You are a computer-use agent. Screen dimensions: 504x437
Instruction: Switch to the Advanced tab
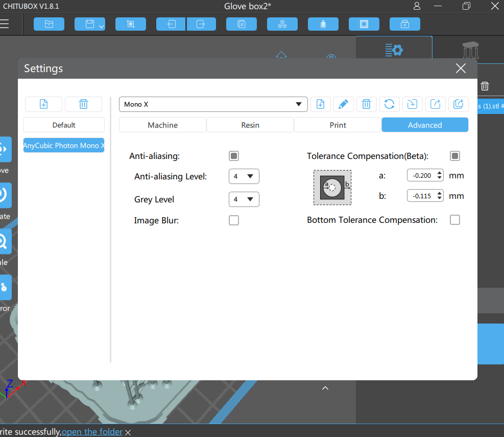(x=425, y=125)
